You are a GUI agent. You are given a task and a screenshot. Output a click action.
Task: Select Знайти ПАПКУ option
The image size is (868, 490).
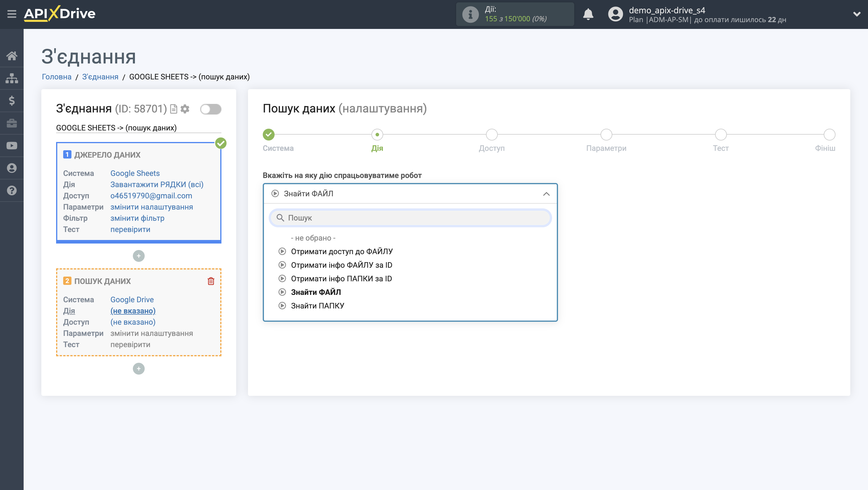coord(317,306)
